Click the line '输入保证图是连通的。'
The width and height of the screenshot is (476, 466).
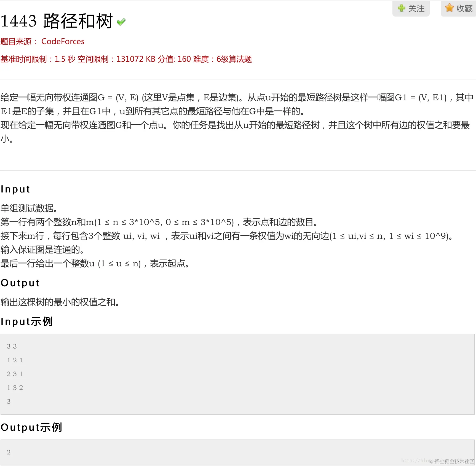42,250
